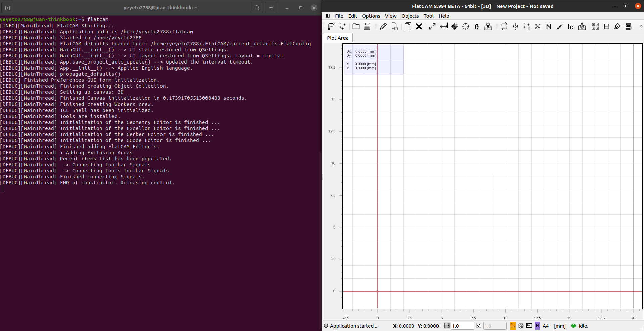Click the pencil Editor icon

tap(383, 26)
